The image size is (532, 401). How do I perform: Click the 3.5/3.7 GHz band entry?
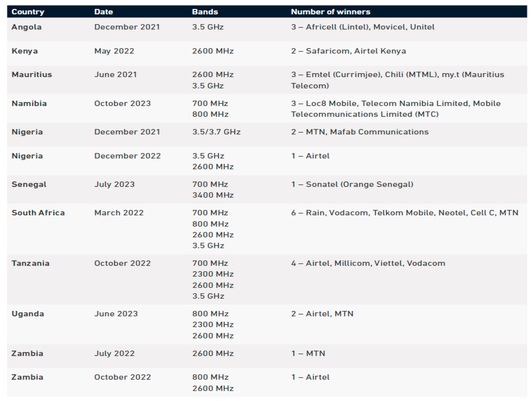[216, 132]
